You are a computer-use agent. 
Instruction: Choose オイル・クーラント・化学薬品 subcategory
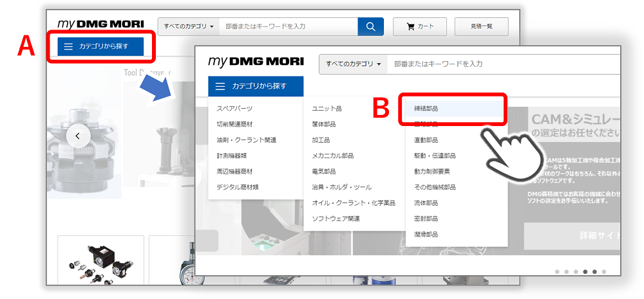pos(354,203)
